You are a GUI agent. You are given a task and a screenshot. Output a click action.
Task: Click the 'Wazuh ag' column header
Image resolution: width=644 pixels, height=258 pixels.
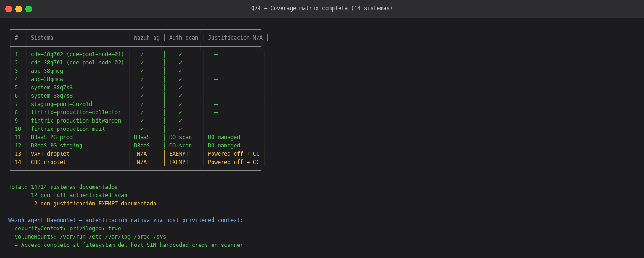[x=147, y=38]
